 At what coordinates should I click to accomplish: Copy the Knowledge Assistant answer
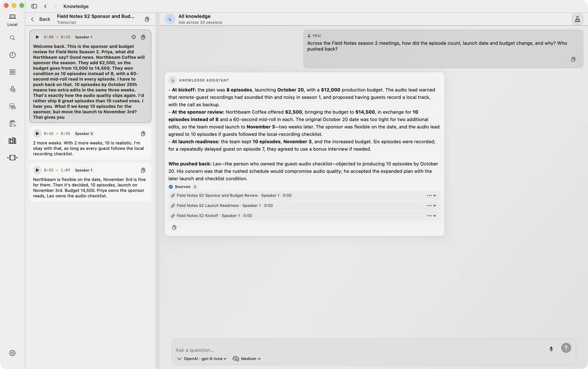pos(174,228)
